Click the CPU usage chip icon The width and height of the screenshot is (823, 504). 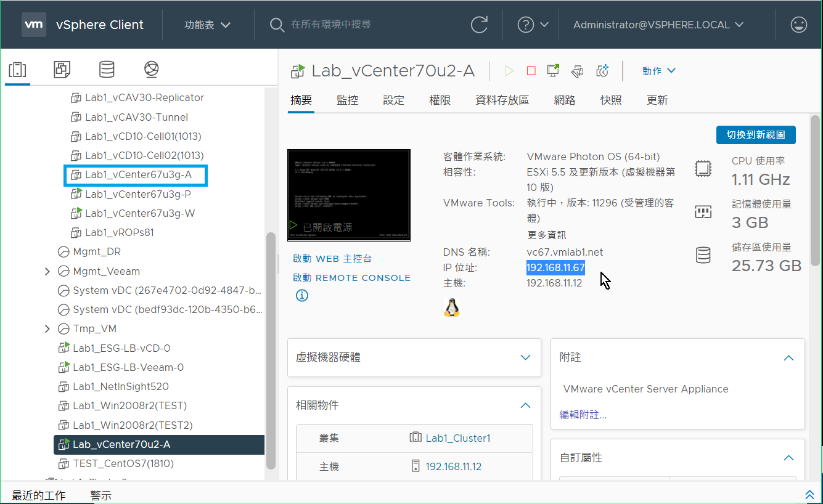tap(703, 169)
